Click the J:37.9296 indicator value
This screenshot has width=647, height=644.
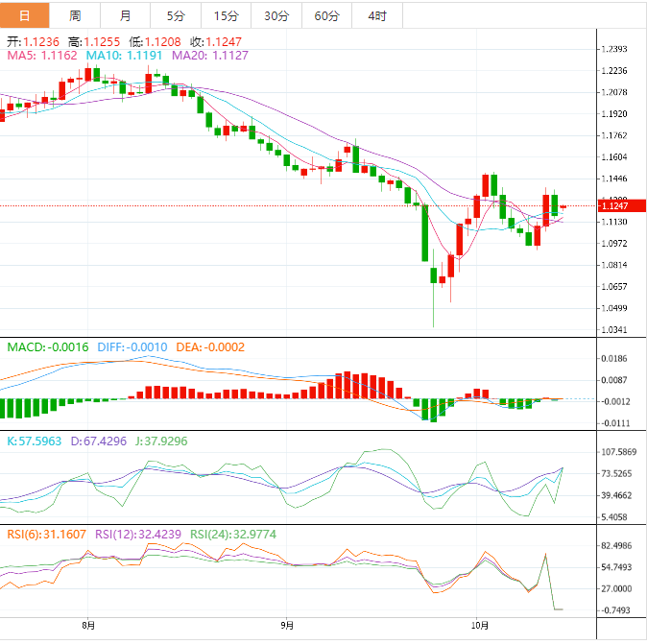(161, 441)
